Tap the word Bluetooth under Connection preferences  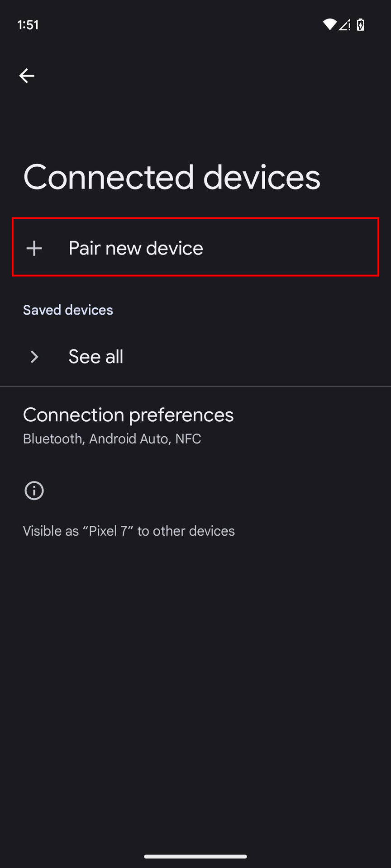point(53,439)
